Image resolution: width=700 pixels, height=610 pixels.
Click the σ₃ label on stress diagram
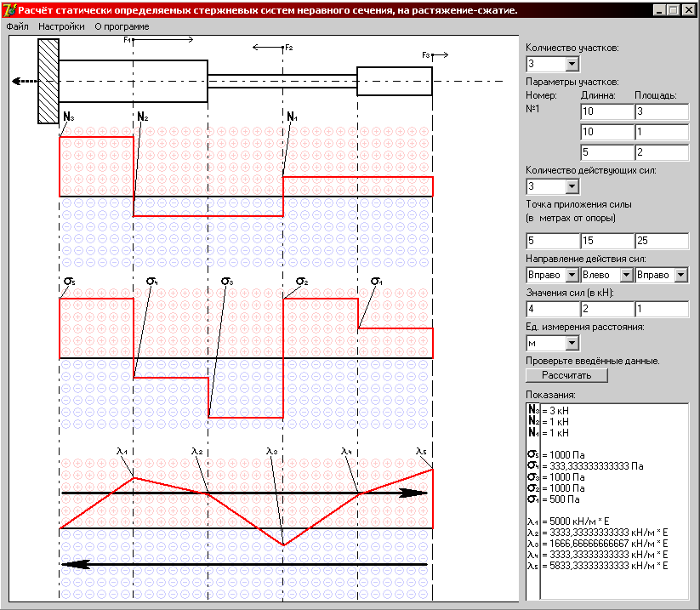coord(227,282)
